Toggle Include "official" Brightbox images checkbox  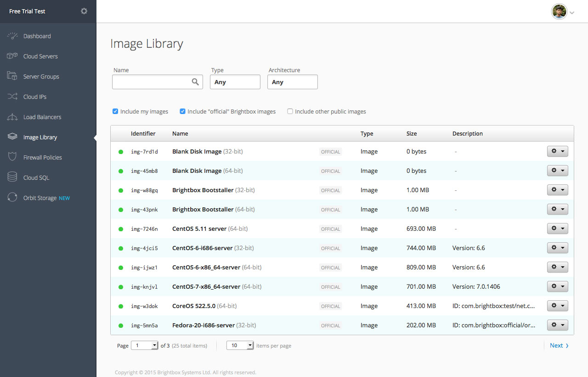click(182, 111)
